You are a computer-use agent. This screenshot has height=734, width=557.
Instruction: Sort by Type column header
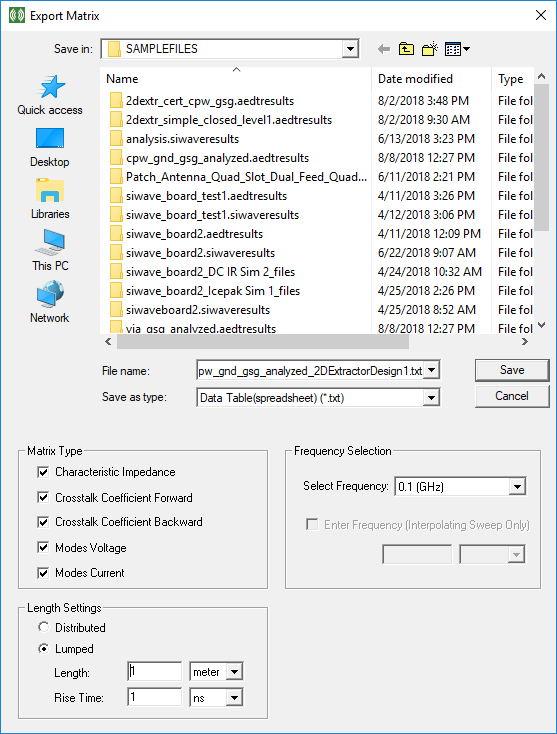point(513,79)
